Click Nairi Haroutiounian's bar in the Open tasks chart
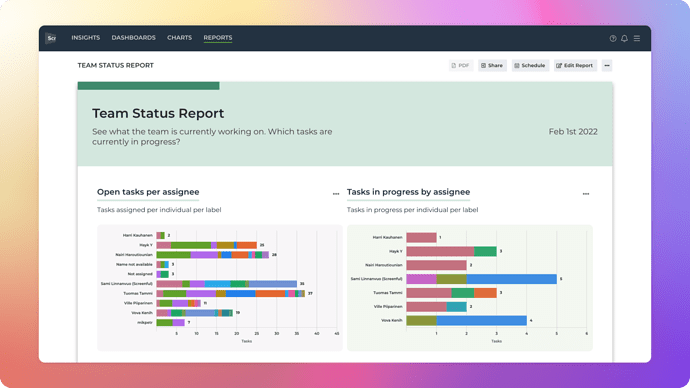The width and height of the screenshot is (690, 388). pyautogui.click(x=213, y=255)
